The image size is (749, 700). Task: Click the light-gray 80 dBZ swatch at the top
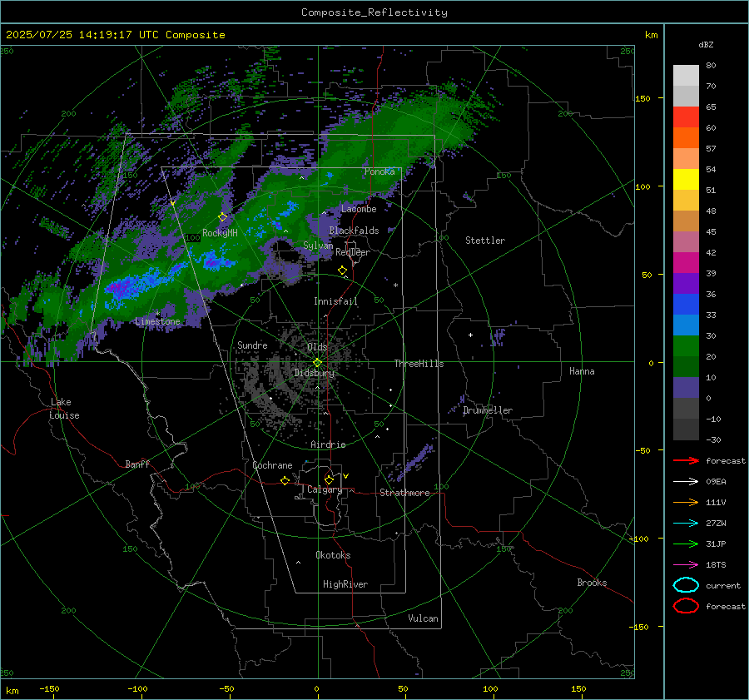(686, 76)
